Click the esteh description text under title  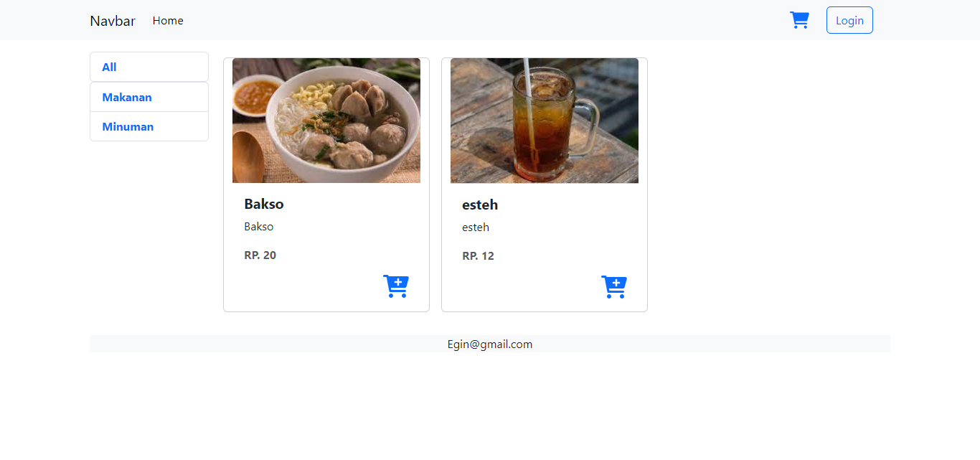[x=476, y=227]
